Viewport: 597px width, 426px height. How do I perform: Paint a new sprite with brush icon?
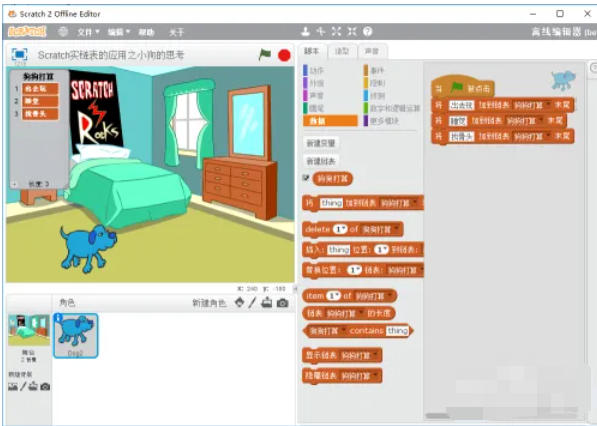pos(252,303)
